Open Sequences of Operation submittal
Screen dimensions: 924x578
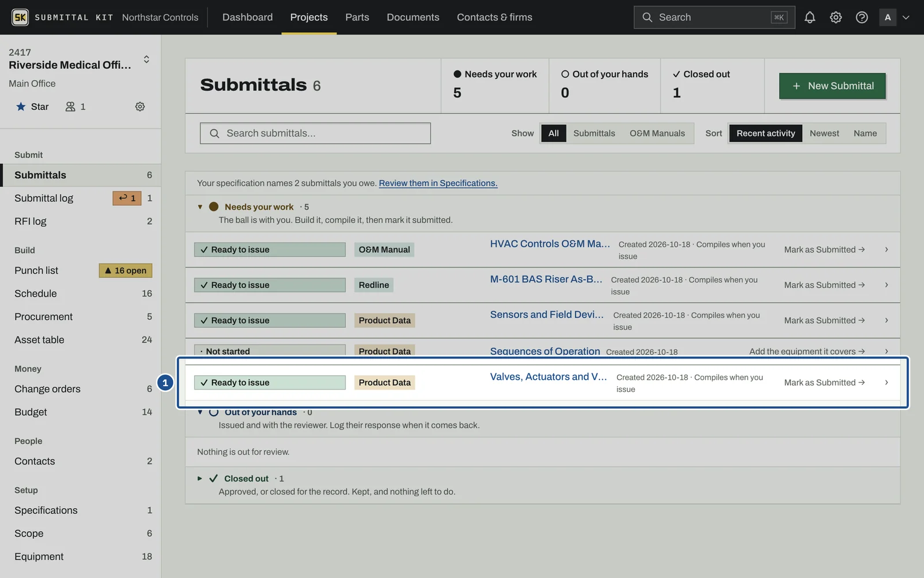pos(545,351)
